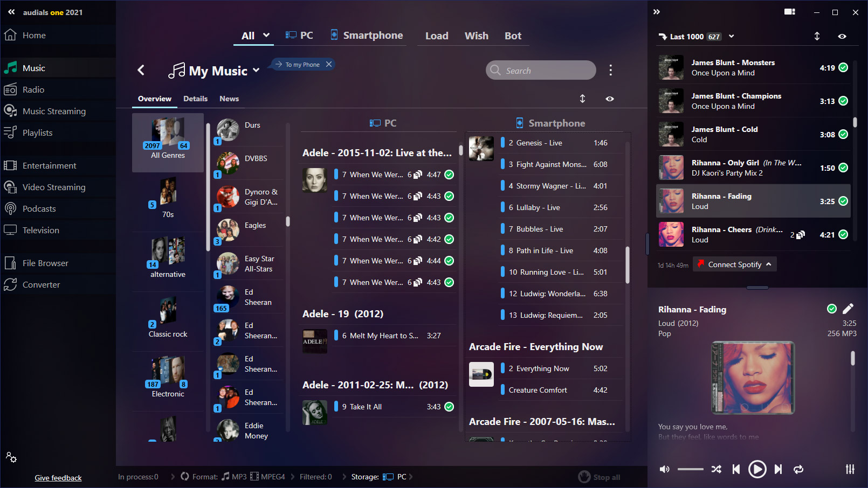Select the Smartphone tab
Viewport: 868px width, 488px height.
[x=367, y=36]
